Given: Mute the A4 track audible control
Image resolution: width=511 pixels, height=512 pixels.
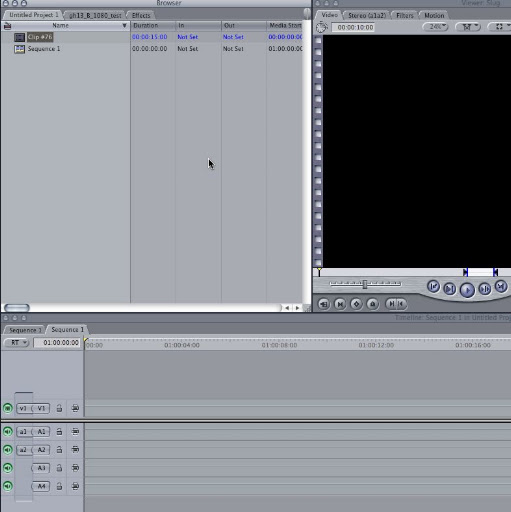Looking at the screenshot, I should [x=8, y=486].
